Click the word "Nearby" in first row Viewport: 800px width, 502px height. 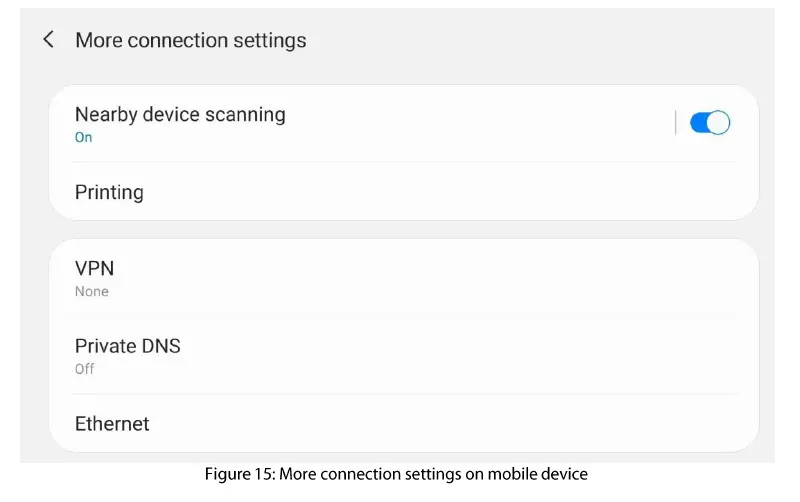tap(106, 115)
